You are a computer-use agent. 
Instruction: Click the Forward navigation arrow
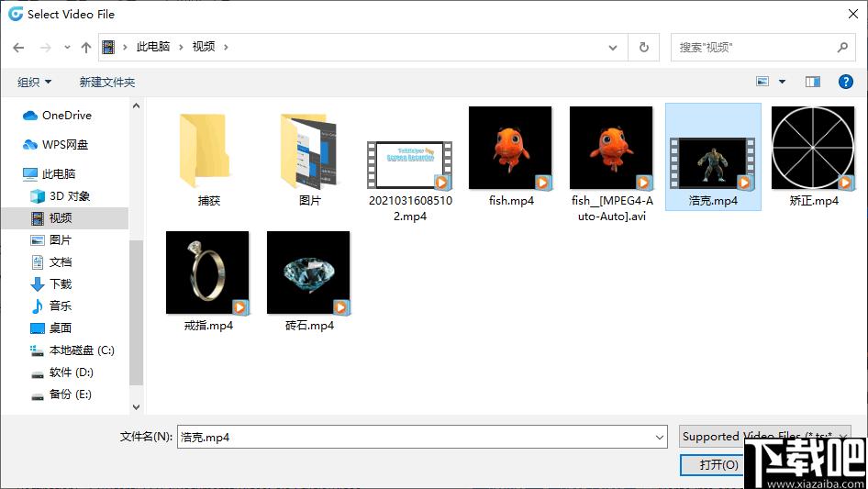[x=45, y=48]
